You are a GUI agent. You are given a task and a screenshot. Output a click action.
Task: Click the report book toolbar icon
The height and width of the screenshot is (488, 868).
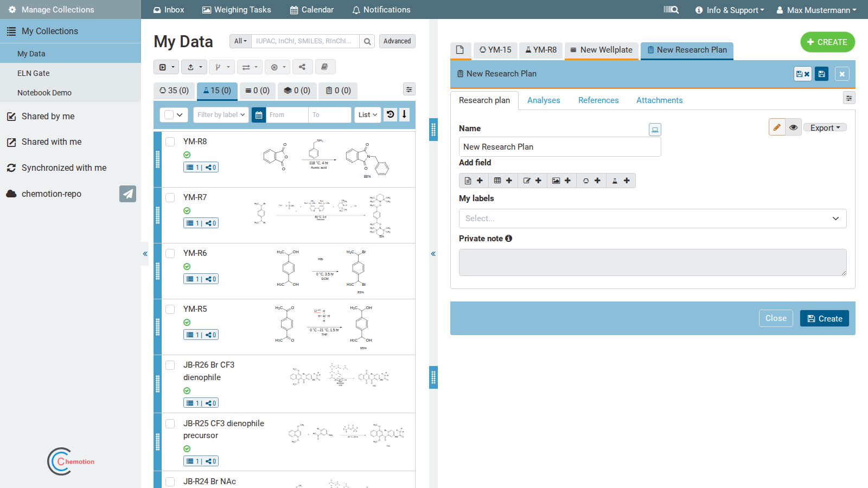tap(324, 67)
